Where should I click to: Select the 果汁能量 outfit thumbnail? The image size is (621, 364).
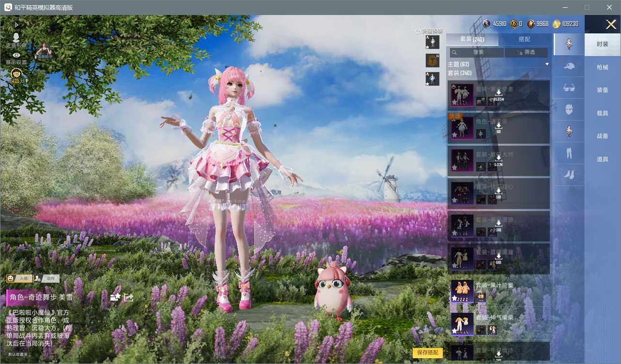click(462, 291)
